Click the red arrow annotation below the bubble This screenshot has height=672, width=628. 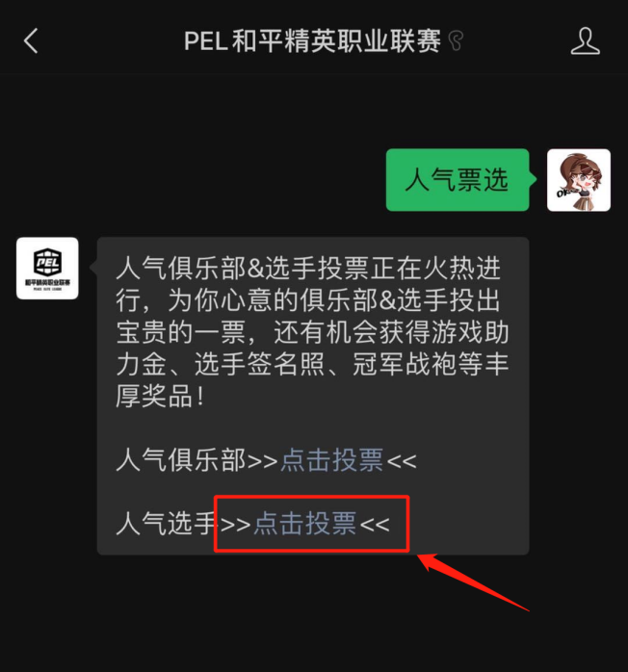pos(474,582)
